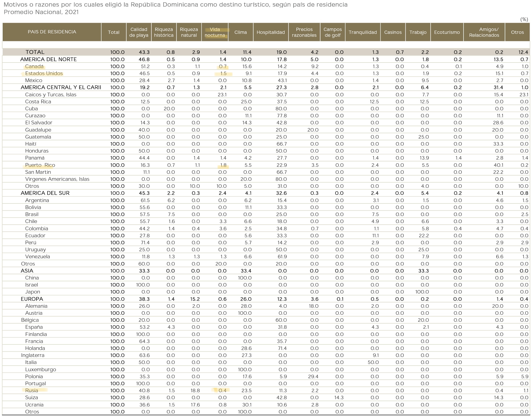Click the 'Calidad de playa' column header
532x418 pixels.
point(139,32)
